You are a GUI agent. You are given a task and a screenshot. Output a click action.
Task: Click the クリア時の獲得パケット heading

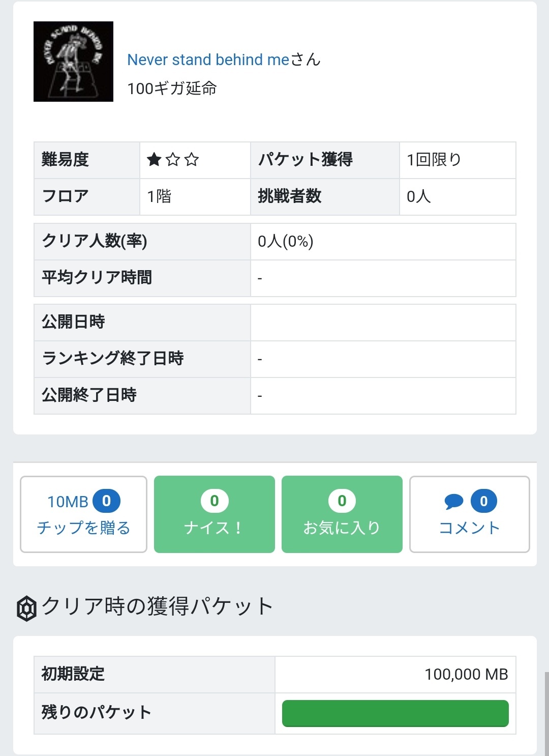point(158,606)
